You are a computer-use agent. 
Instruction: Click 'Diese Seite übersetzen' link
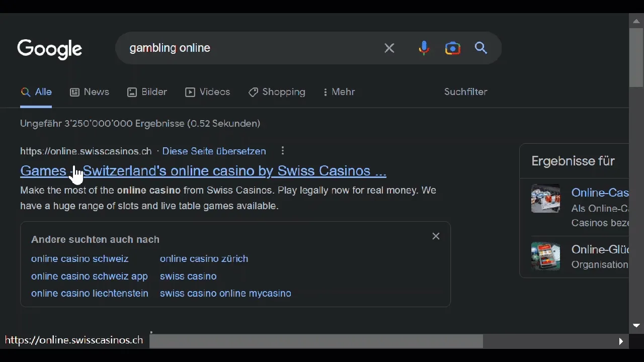pyautogui.click(x=214, y=151)
